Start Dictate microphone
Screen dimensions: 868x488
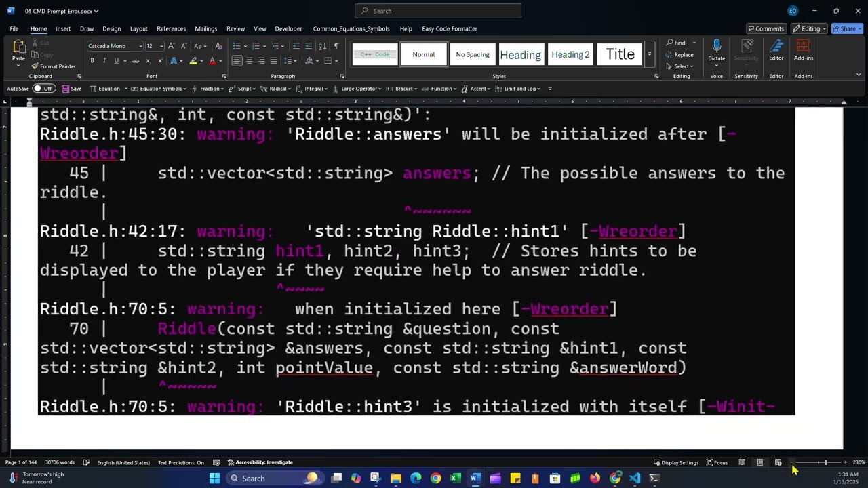click(x=716, y=47)
